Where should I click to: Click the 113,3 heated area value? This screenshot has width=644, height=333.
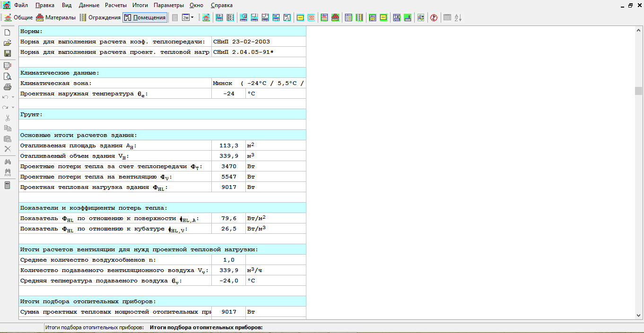click(x=229, y=145)
